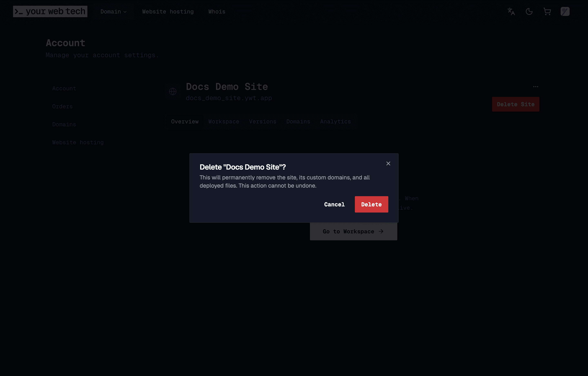Viewport: 588px width, 376px height.
Task: Switch to the Overview tab
Action: (x=185, y=122)
